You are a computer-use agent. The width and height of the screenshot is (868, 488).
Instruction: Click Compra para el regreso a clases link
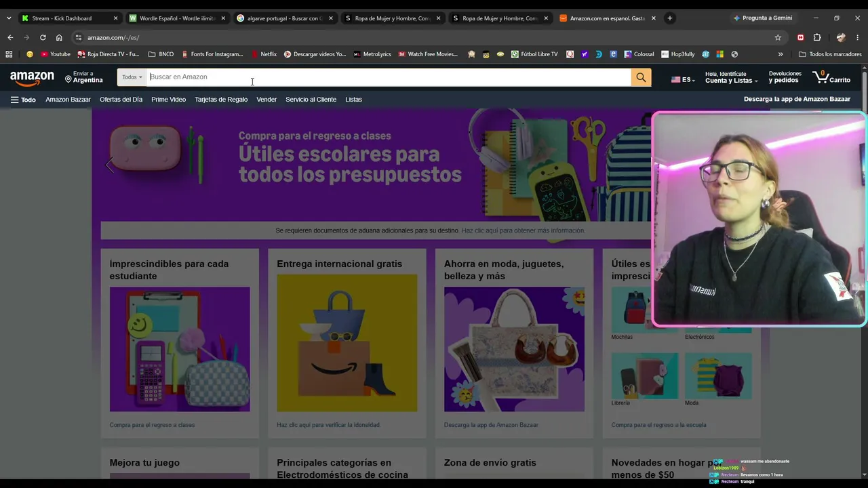[152, 425]
